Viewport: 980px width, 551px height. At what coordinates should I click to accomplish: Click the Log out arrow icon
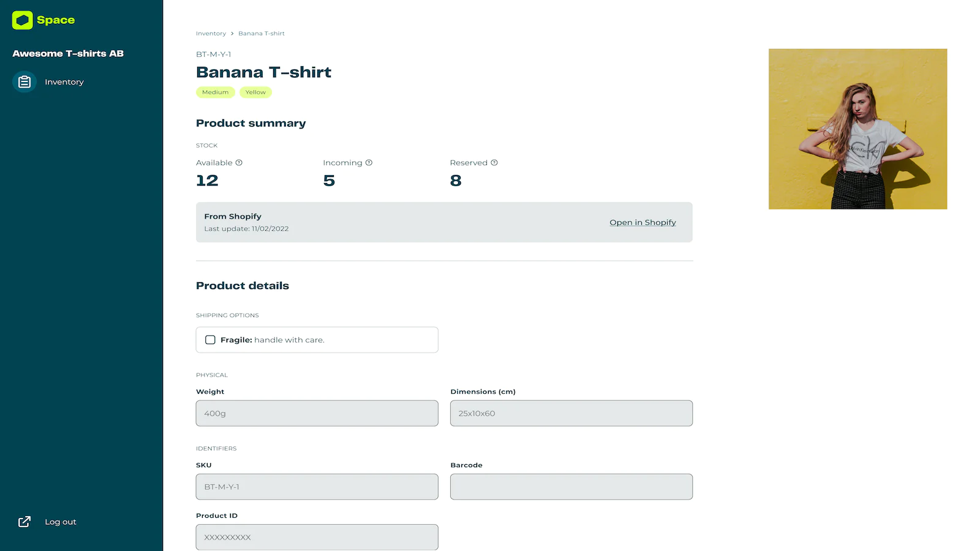click(x=24, y=522)
